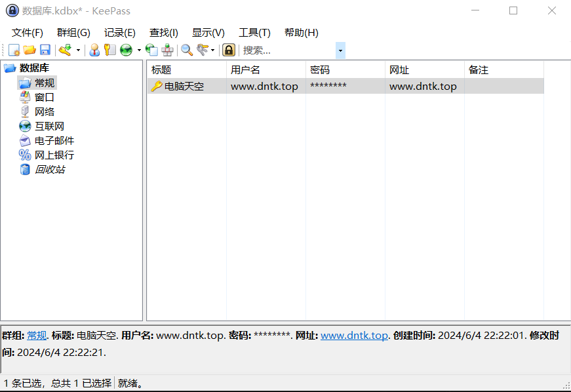Open the 回收站 recycle bin group

50,169
